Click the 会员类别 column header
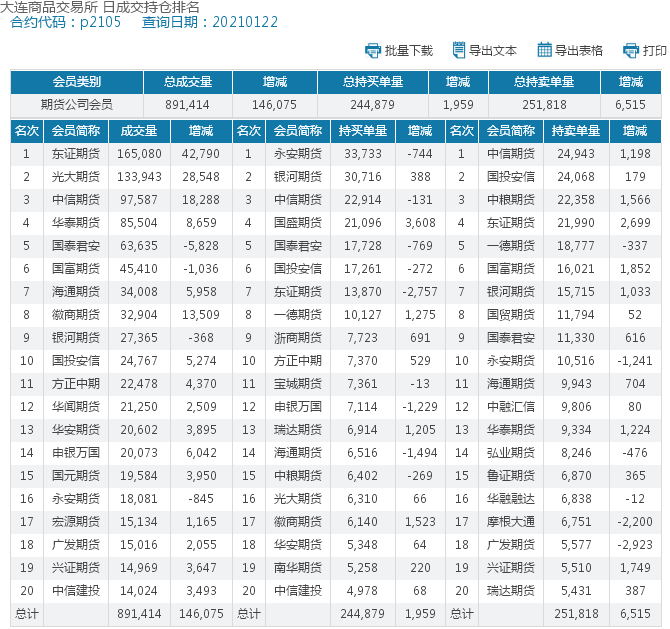Image resolution: width=670 pixels, height=629 pixels. tap(77, 82)
